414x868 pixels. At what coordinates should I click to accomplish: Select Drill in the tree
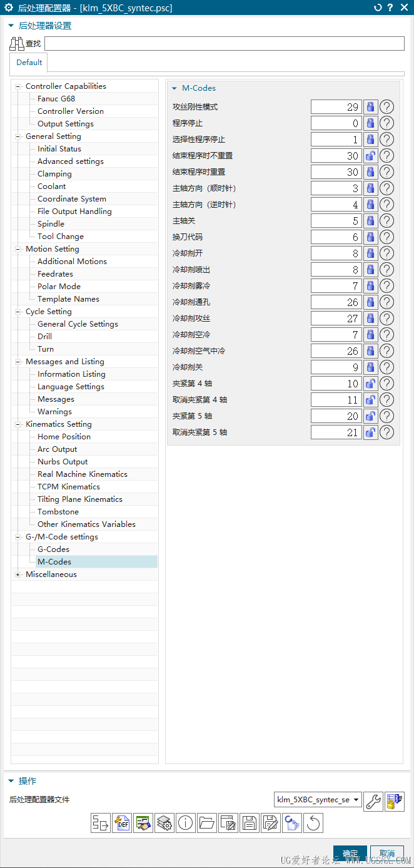point(44,337)
